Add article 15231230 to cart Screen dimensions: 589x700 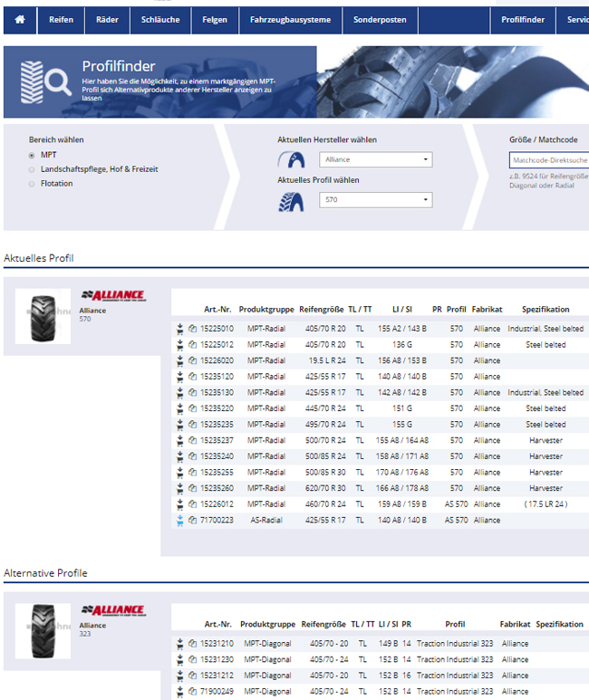tap(179, 660)
